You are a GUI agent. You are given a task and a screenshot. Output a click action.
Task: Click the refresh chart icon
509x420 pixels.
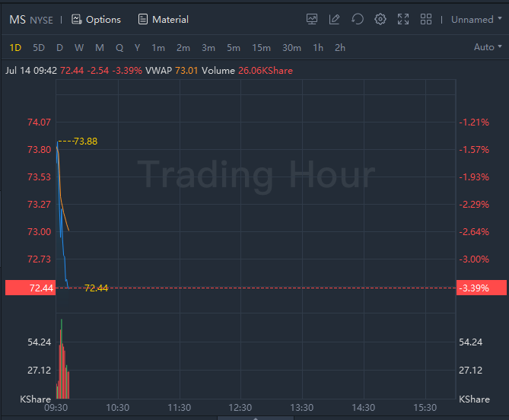coord(358,19)
